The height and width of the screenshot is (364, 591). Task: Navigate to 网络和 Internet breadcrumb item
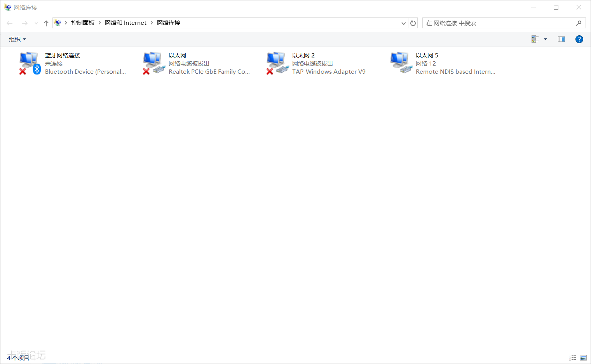tap(126, 23)
